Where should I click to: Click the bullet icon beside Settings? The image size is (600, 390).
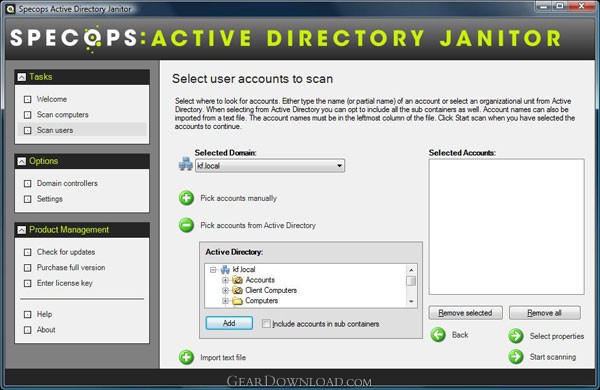click(28, 199)
